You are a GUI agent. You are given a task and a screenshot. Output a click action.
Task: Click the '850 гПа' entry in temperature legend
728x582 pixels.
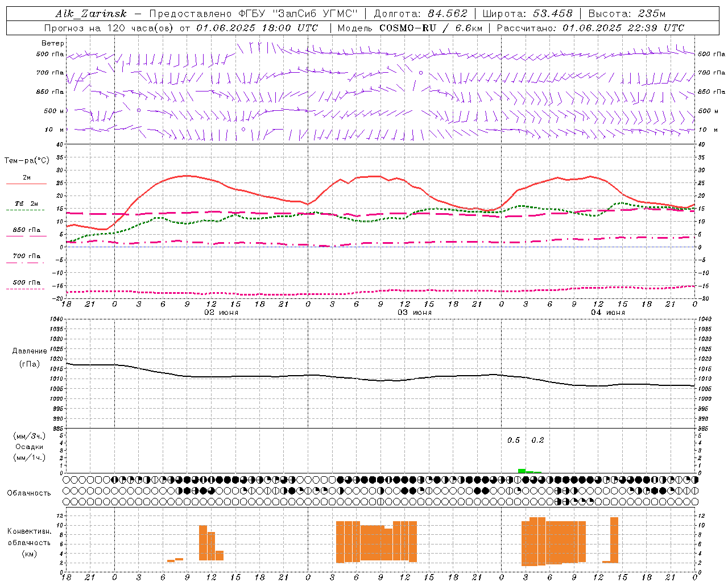coord(27,230)
